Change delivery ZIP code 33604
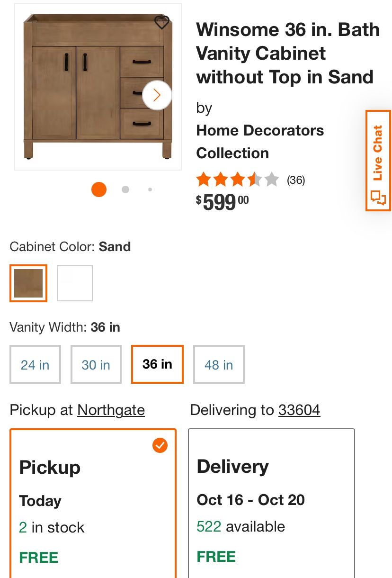392x578 pixels. (299, 410)
